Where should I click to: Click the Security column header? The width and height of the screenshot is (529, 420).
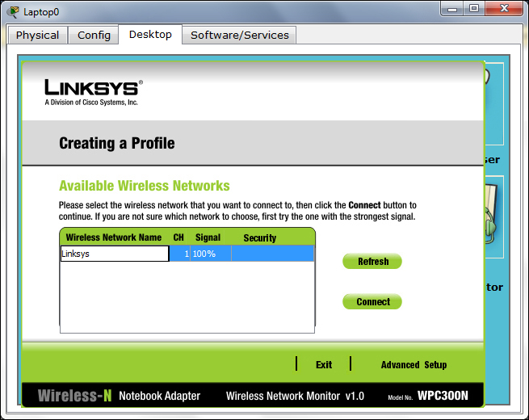click(260, 238)
